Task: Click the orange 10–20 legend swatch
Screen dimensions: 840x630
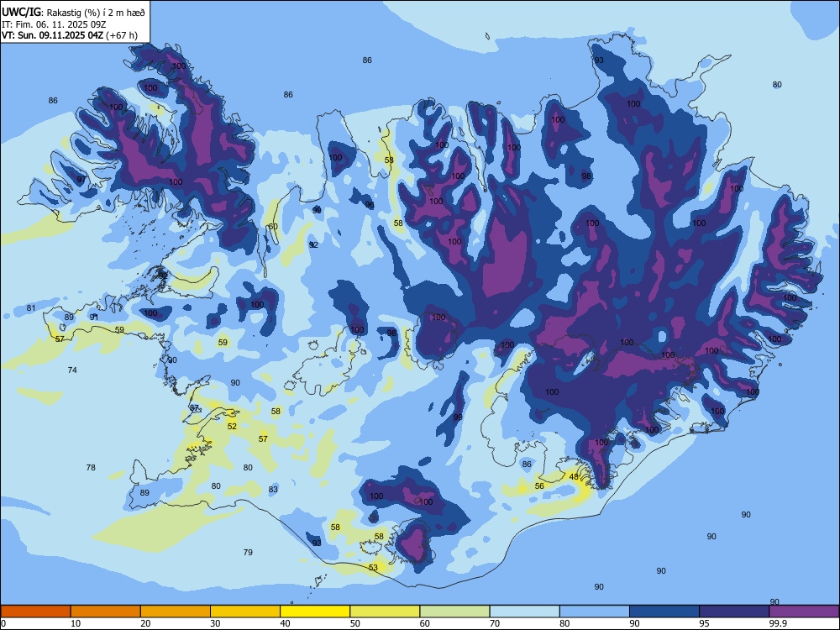Action: point(106,612)
